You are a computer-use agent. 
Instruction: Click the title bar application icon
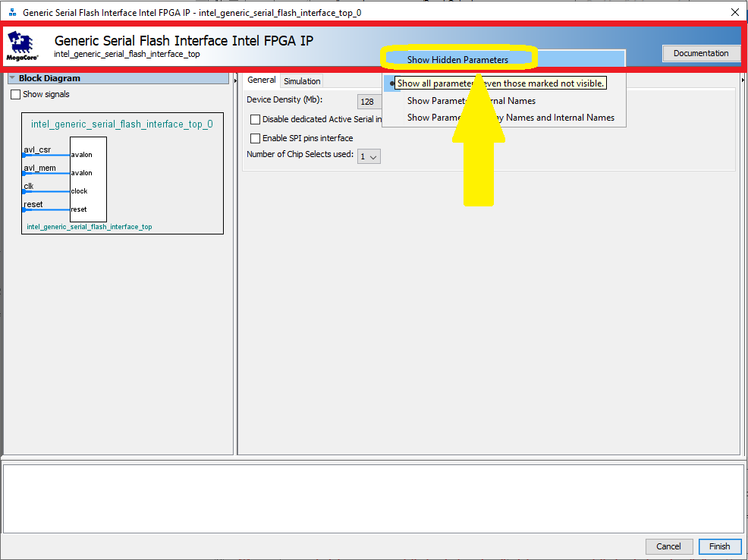coord(12,12)
